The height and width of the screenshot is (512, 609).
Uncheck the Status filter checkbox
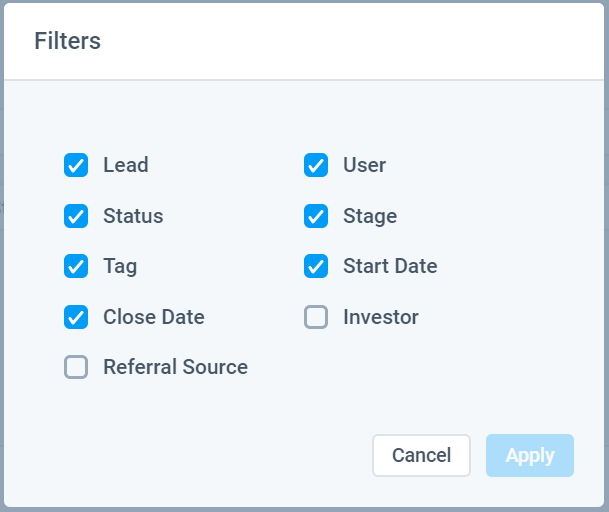point(76,216)
